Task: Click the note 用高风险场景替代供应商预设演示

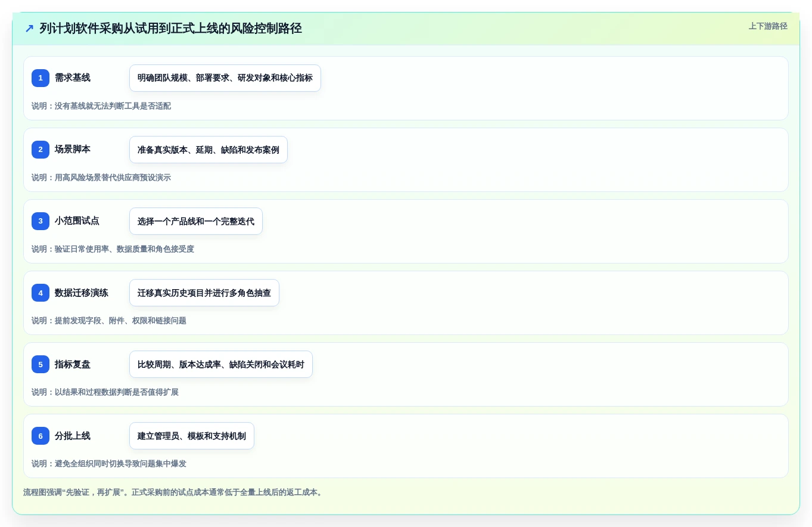Action: (101, 178)
